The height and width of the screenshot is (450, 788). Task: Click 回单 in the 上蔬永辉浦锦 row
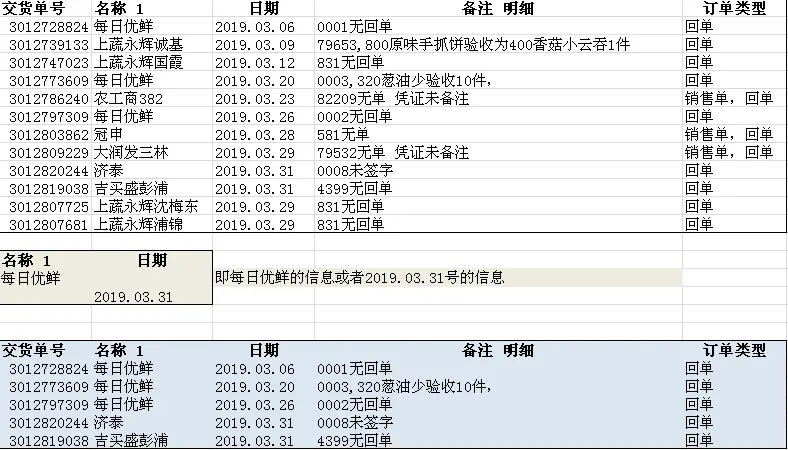tap(699, 225)
